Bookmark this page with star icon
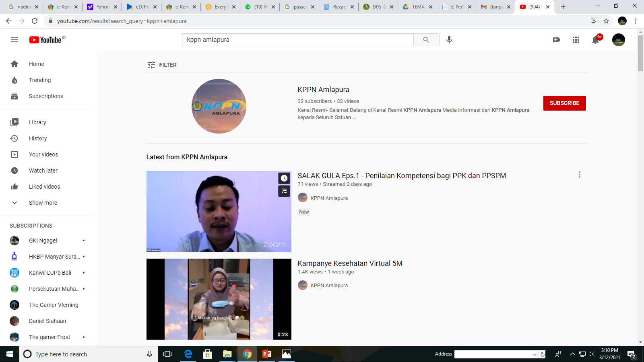This screenshot has height=362, width=644. coord(606,21)
